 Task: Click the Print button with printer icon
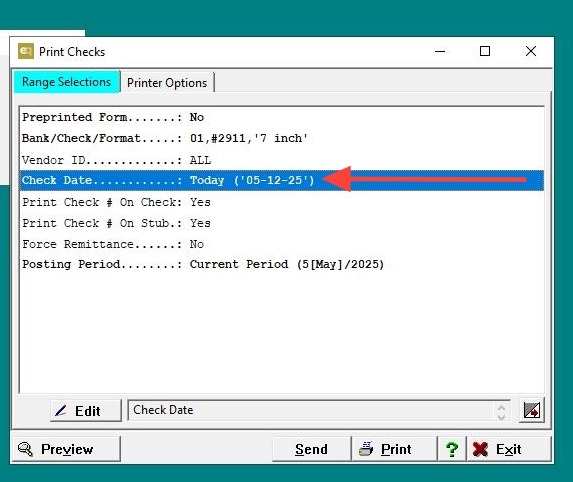click(x=394, y=449)
